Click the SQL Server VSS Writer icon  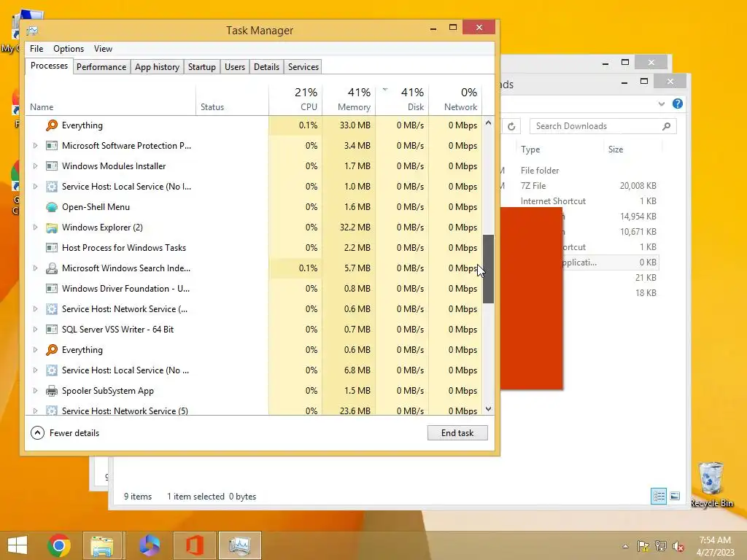coord(52,330)
